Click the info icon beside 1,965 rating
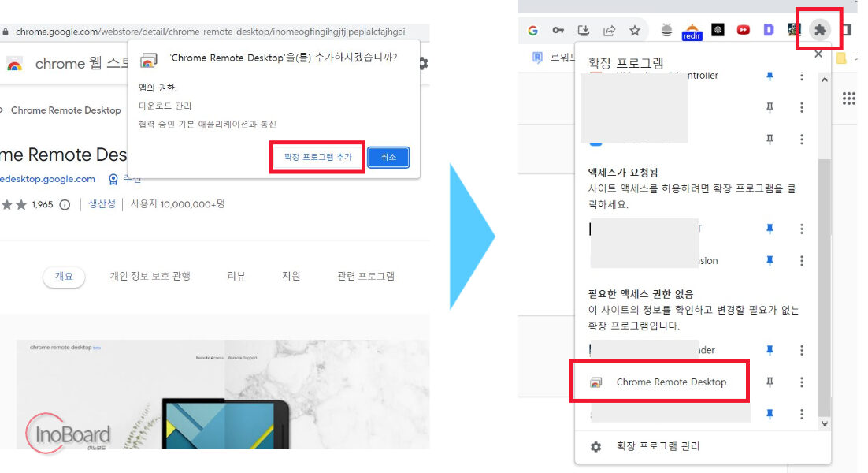 tap(65, 205)
